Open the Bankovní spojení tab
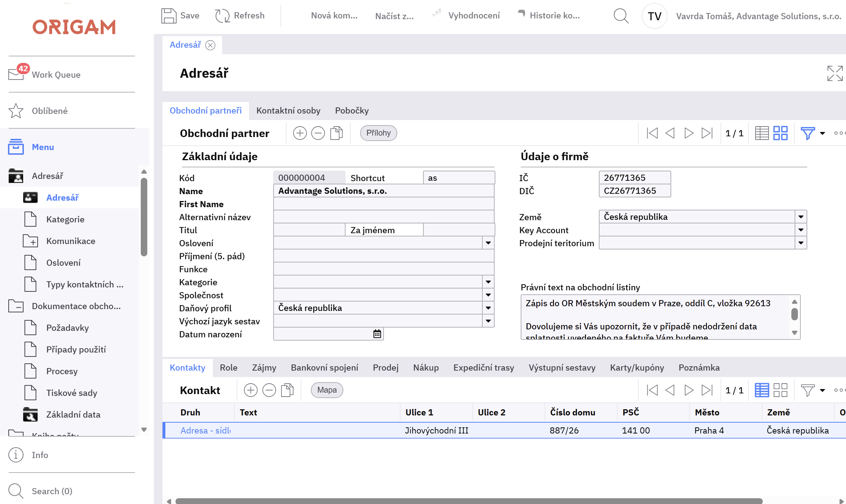Image resolution: width=846 pixels, height=504 pixels. pyautogui.click(x=324, y=368)
